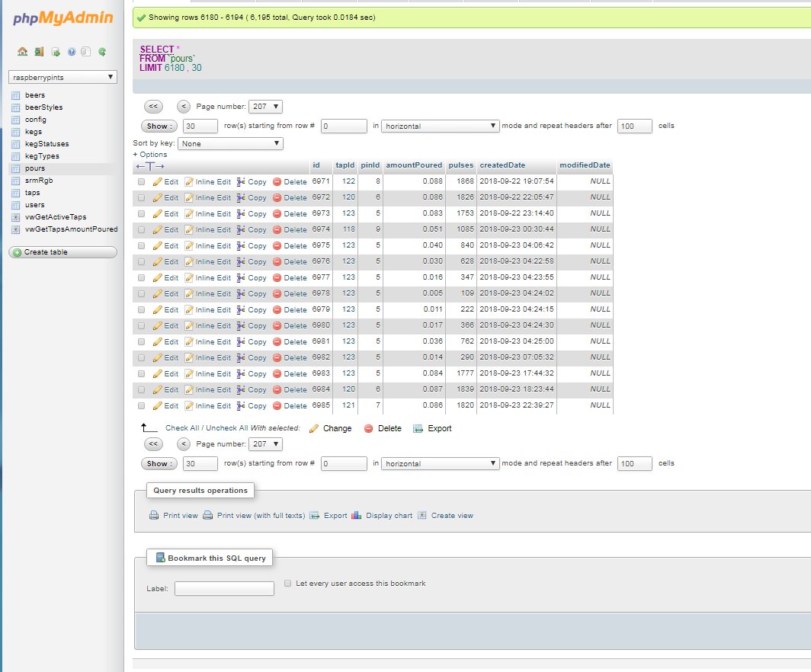
Task: Open the bottom Page number 207 dropdown
Action: 265,444
